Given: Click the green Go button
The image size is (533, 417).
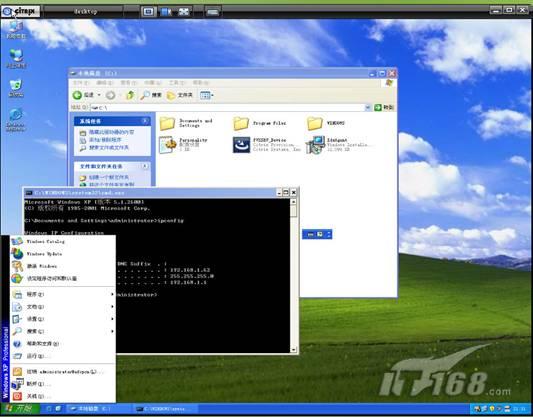Looking at the screenshot, I should click(384, 108).
